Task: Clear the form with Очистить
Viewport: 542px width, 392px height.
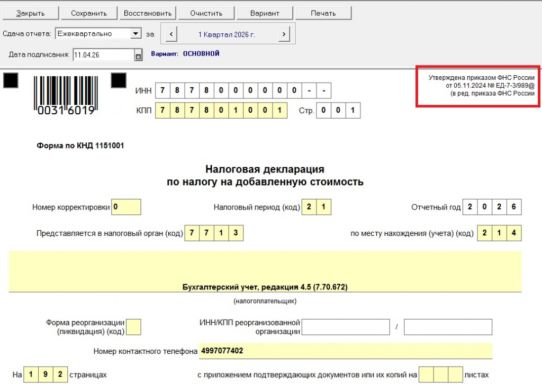Action: coord(206,13)
